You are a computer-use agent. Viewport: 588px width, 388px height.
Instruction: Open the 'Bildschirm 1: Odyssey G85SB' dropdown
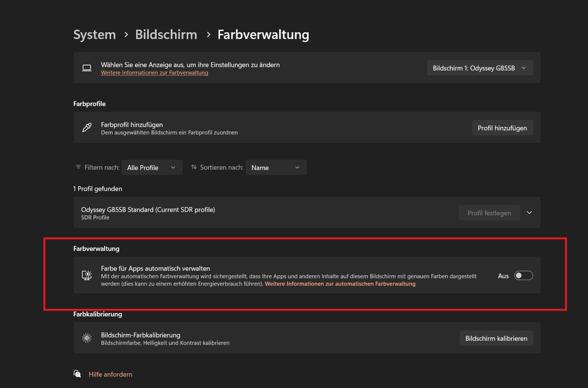pos(480,68)
